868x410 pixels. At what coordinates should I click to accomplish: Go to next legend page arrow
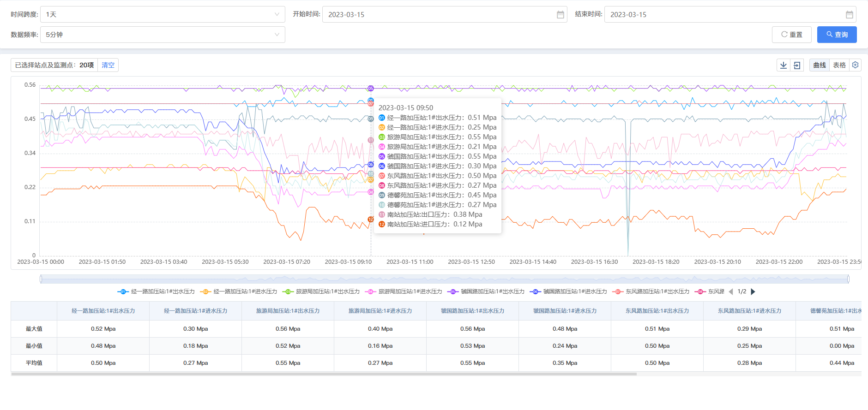coord(753,291)
